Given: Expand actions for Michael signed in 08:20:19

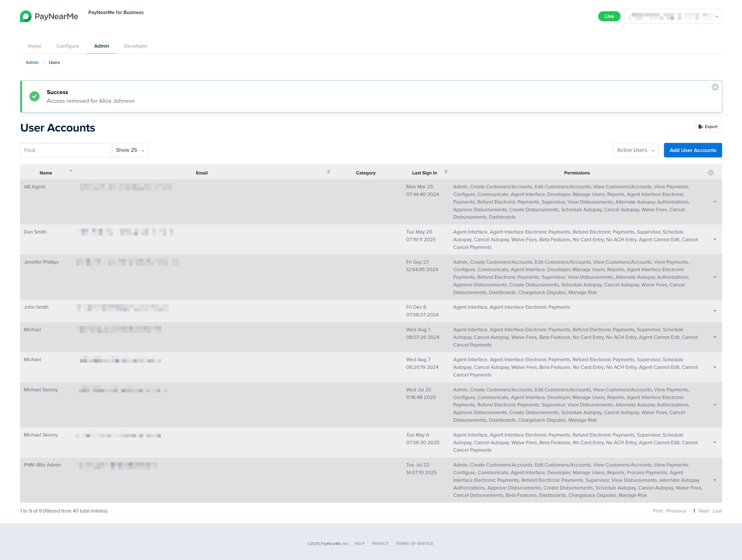Looking at the screenshot, I should click(x=715, y=367).
